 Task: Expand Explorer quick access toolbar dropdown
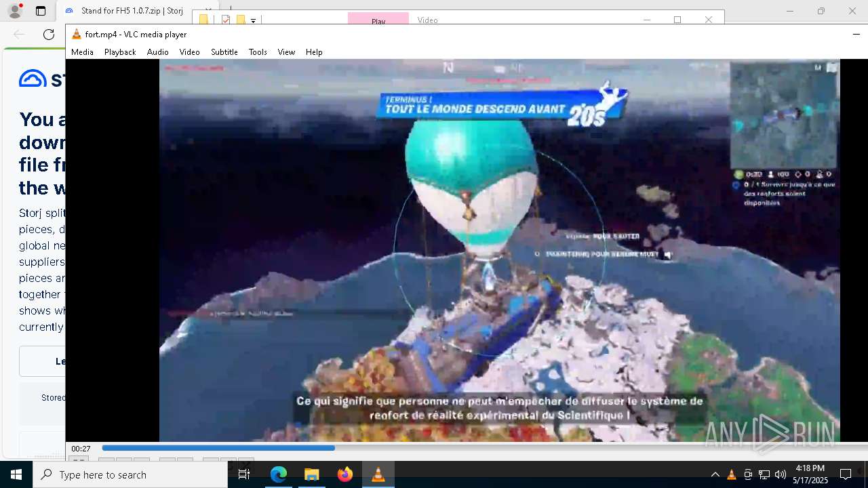[253, 21]
